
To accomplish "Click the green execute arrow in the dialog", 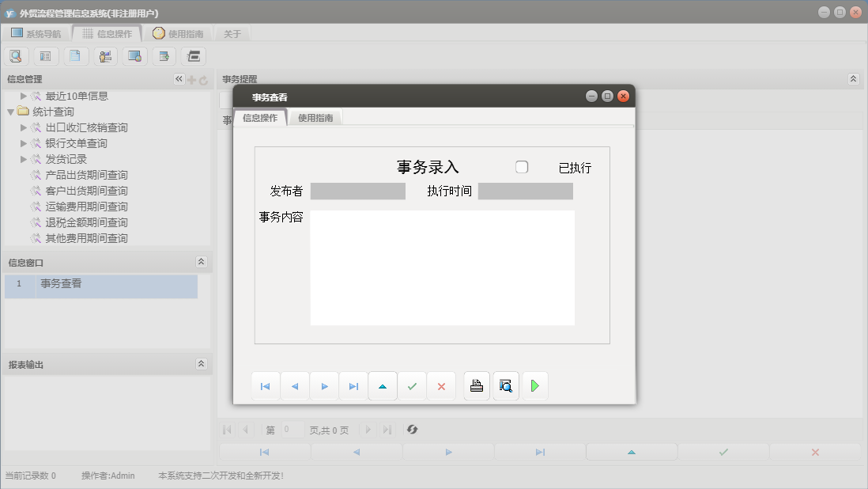I will click(535, 386).
